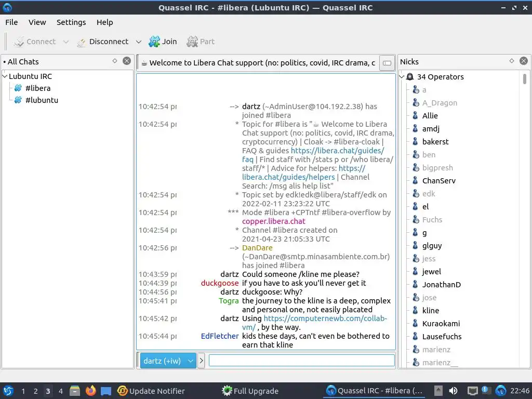This screenshot has width=532, height=399.
Task: Click the DanDare nickname in chat
Action: pyautogui.click(x=257, y=248)
